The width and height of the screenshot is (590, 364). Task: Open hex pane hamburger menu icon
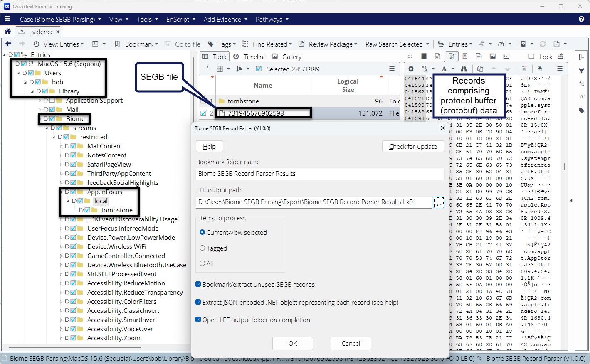point(560,69)
